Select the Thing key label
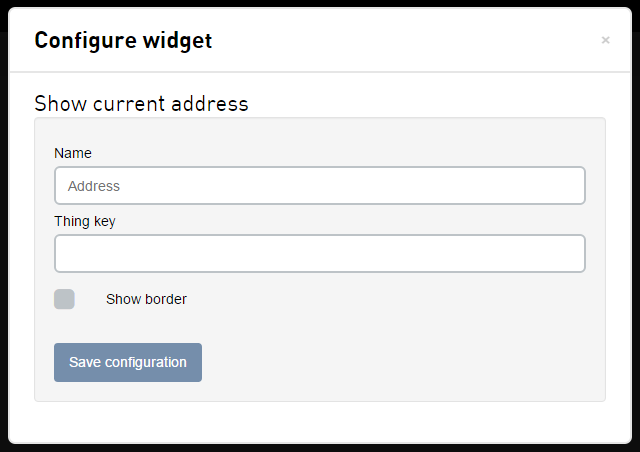The width and height of the screenshot is (640, 452). [85, 221]
